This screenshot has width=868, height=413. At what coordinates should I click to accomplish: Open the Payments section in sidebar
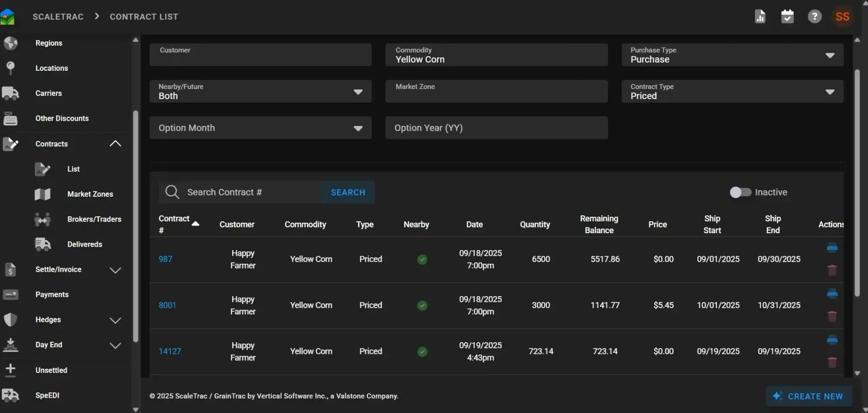52,294
